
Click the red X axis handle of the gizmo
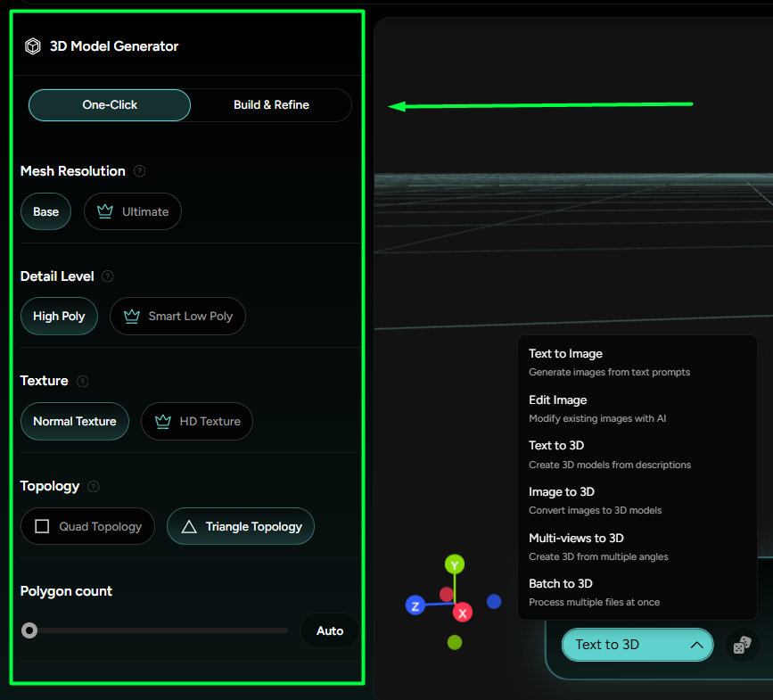(462, 613)
